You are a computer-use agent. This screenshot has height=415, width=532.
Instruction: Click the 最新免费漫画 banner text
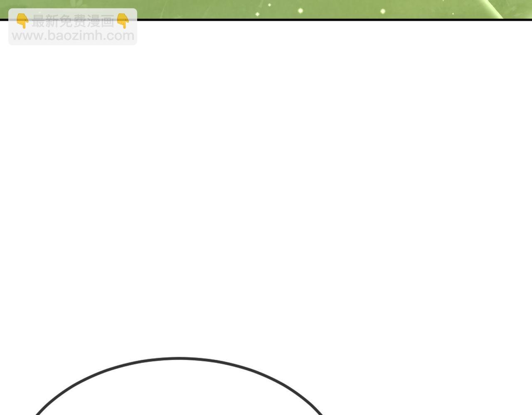tap(73, 21)
